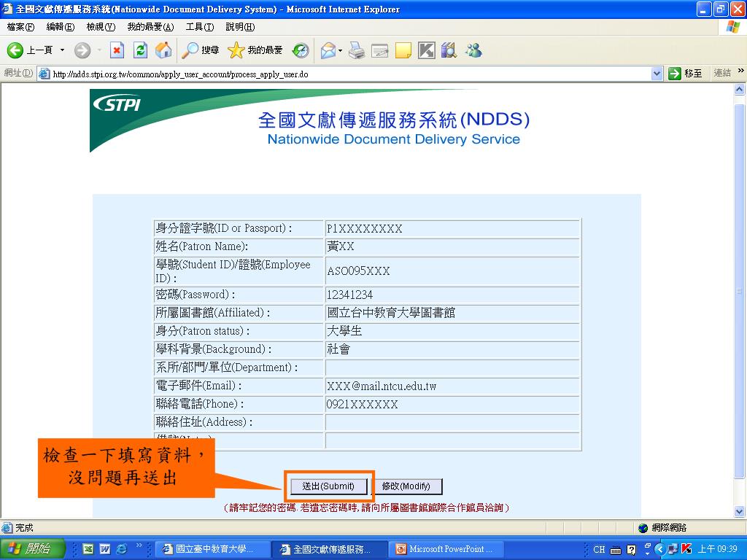The height and width of the screenshot is (560, 747).
Task: Open the 檢視(V) menu
Action: click(101, 27)
